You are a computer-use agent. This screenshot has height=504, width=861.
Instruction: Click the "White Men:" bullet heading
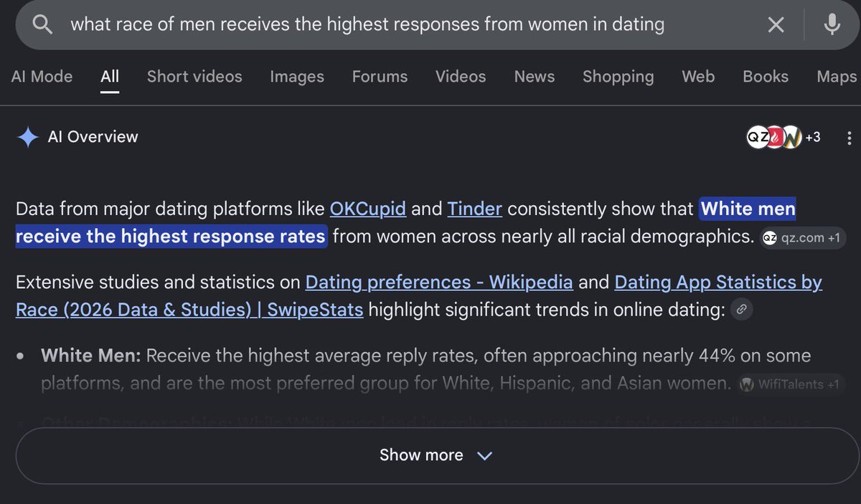(90, 356)
